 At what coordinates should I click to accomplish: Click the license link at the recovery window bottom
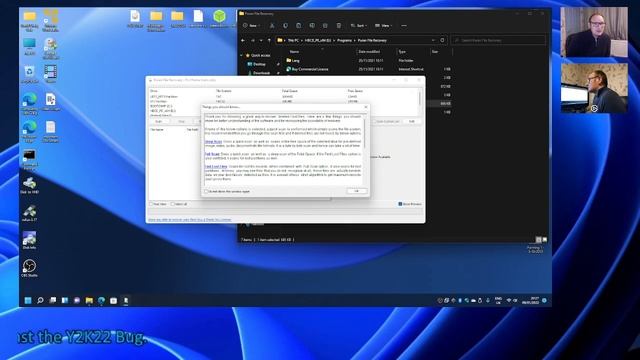click(x=190, y=220)
